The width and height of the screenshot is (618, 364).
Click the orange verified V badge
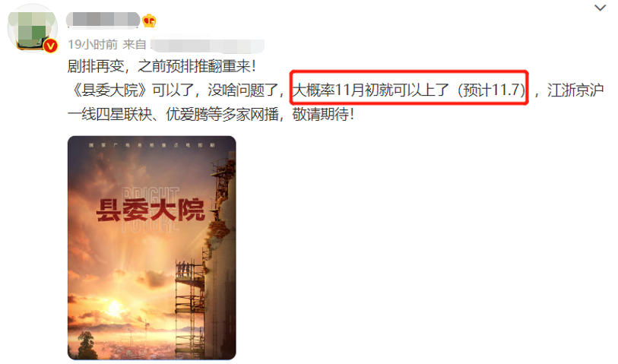pyautogui.click(x=50, y=46)
